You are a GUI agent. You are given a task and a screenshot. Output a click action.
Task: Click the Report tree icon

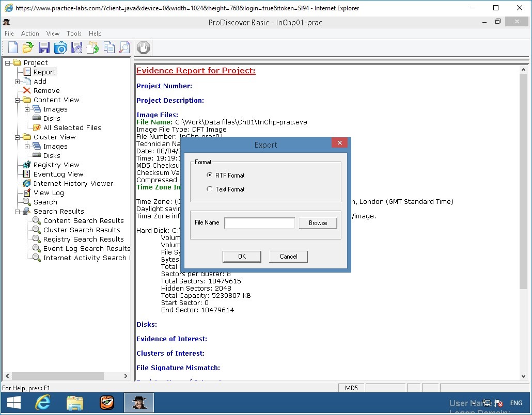(x=27, y=72)
